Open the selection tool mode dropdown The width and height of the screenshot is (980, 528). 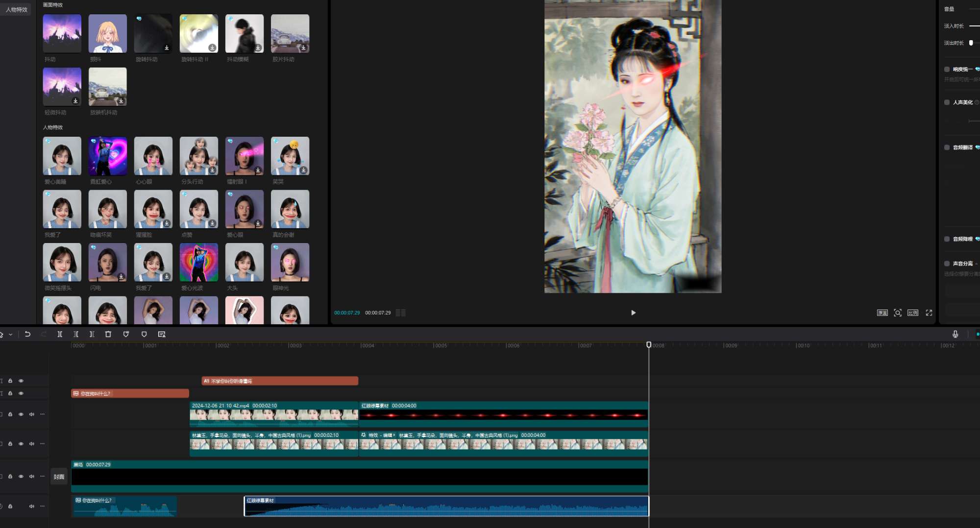point(10,335)
